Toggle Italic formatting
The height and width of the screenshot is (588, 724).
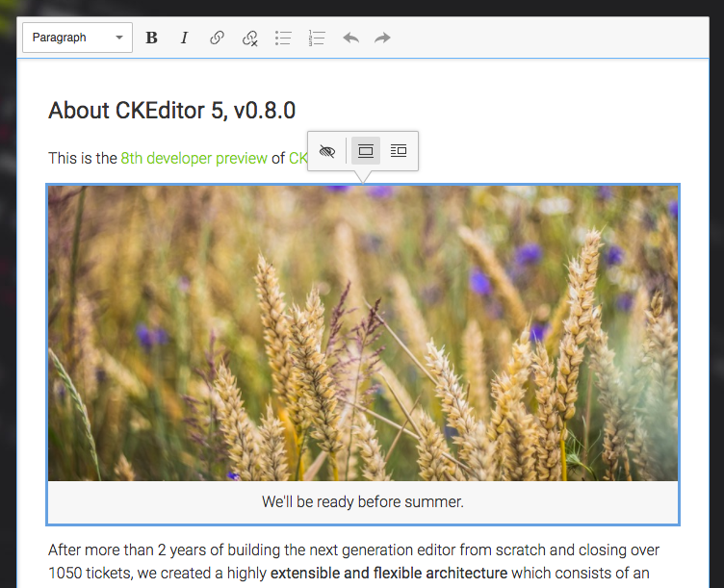tap(184, 38)
